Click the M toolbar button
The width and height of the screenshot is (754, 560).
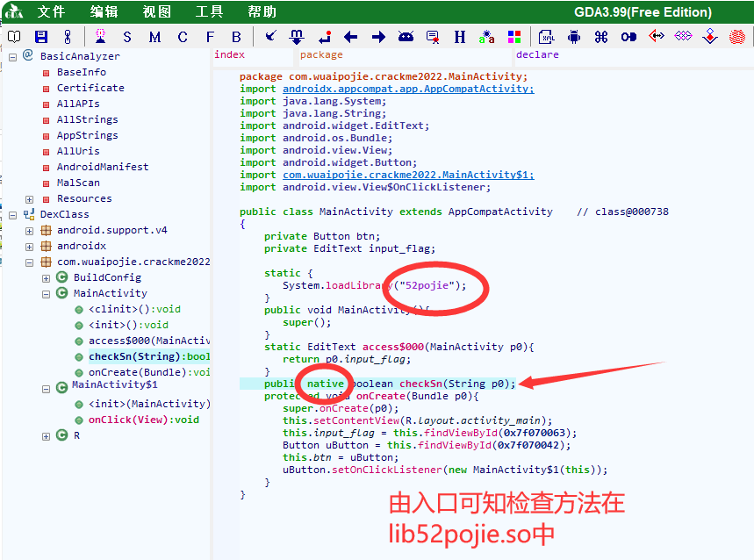click(x=154, y=37)
